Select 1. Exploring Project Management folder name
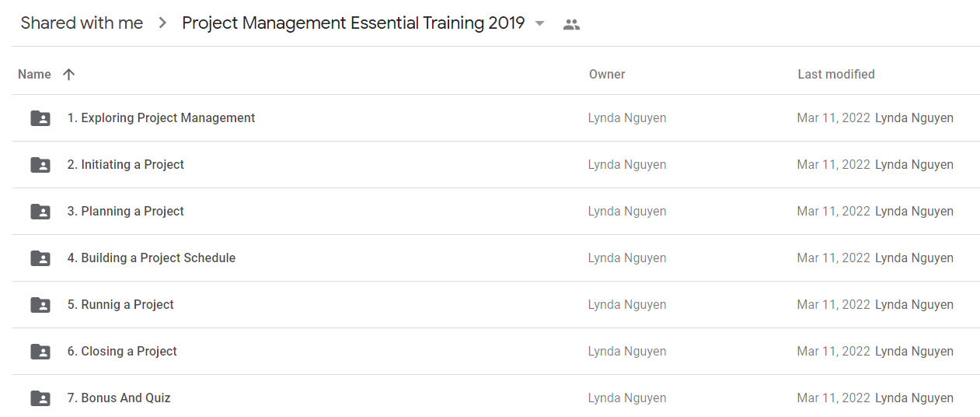 [x=161, y=118]
